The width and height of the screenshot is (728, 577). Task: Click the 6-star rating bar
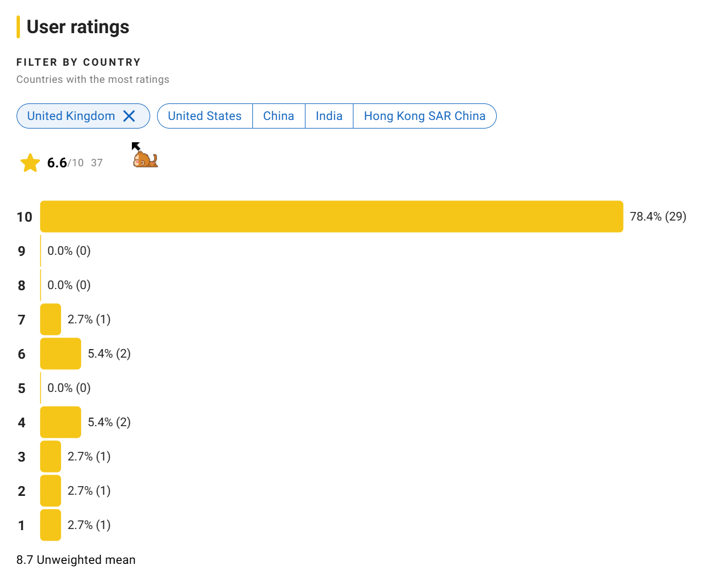tap(61, 354)
